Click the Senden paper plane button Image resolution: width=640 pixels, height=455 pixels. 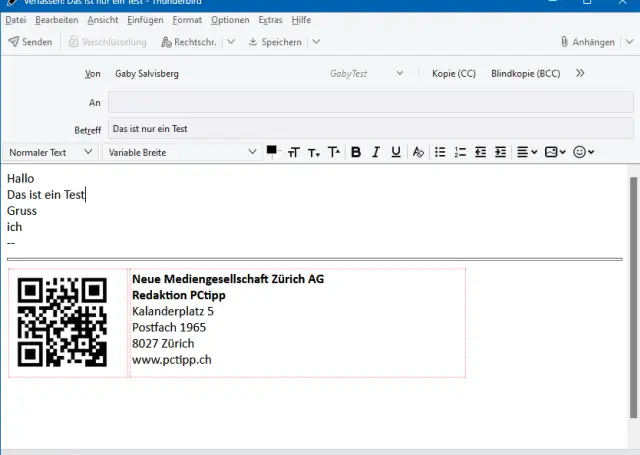point(30,42)
